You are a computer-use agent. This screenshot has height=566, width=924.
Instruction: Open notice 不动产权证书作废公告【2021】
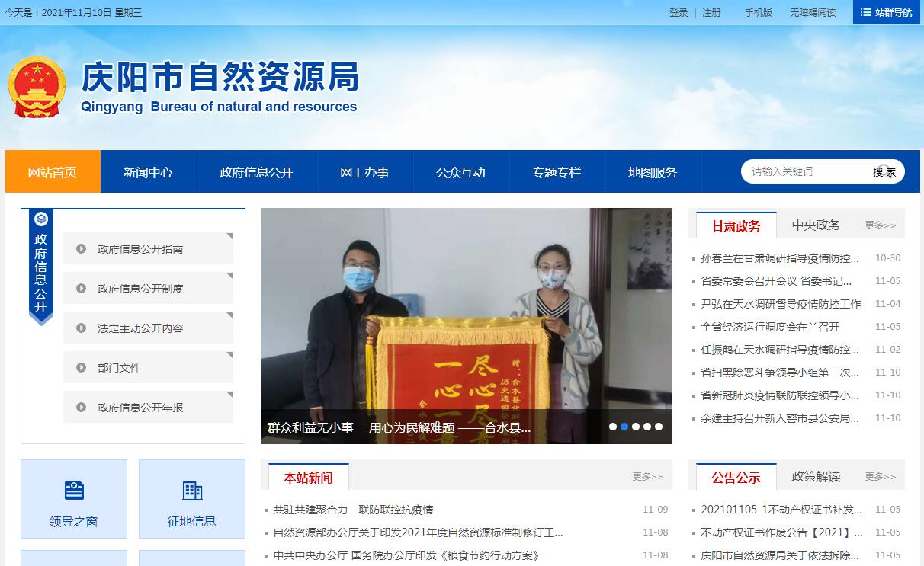coord(781,532)
